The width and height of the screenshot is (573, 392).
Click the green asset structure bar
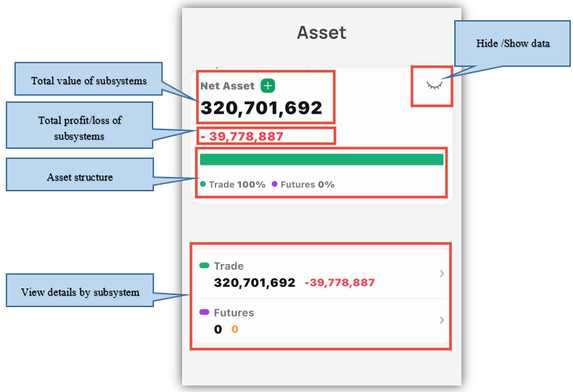[x=321, y=160]
